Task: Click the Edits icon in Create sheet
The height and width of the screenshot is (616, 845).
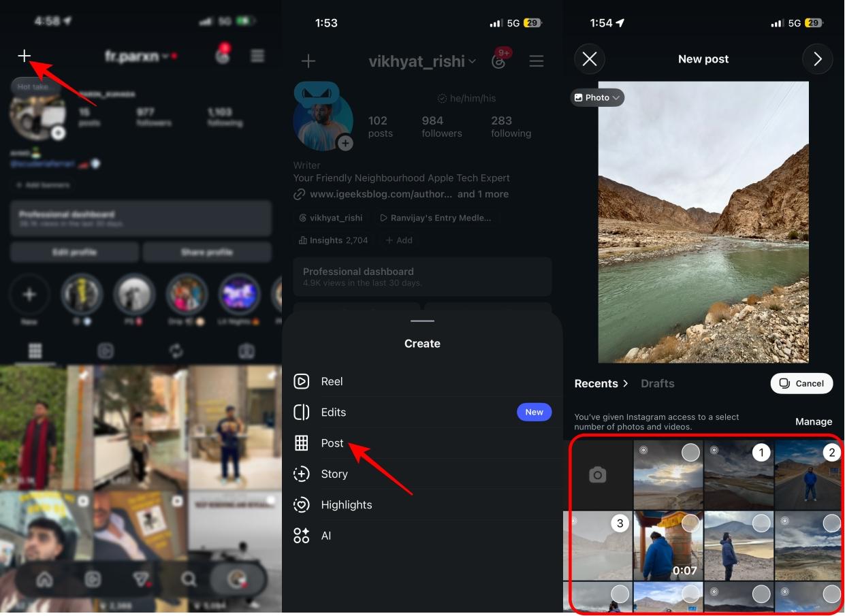Action: pyautogui.click(x=301, y=412)
